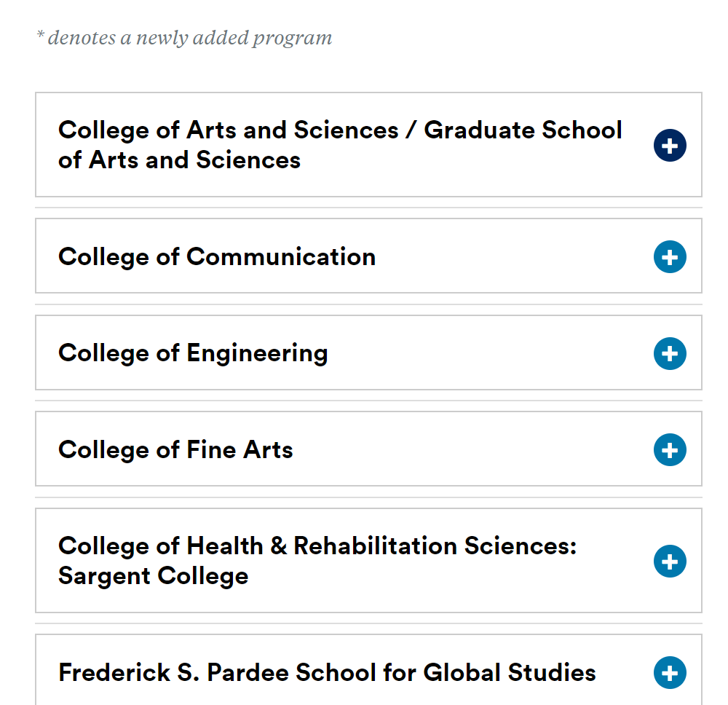Expand College of Engineering with its plus icon
Screen dimensions: 728x705
tap(670, 353)
